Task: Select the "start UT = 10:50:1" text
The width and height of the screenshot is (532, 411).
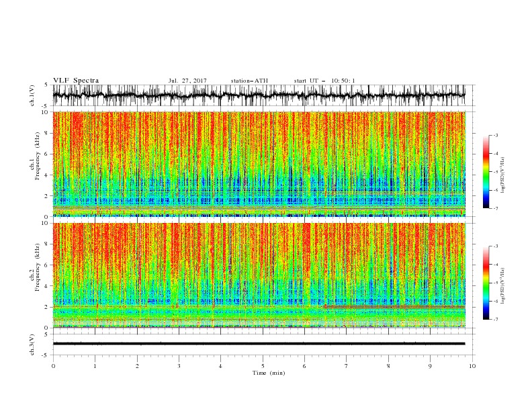Action: pyautogui.click(x=324, y=81)
